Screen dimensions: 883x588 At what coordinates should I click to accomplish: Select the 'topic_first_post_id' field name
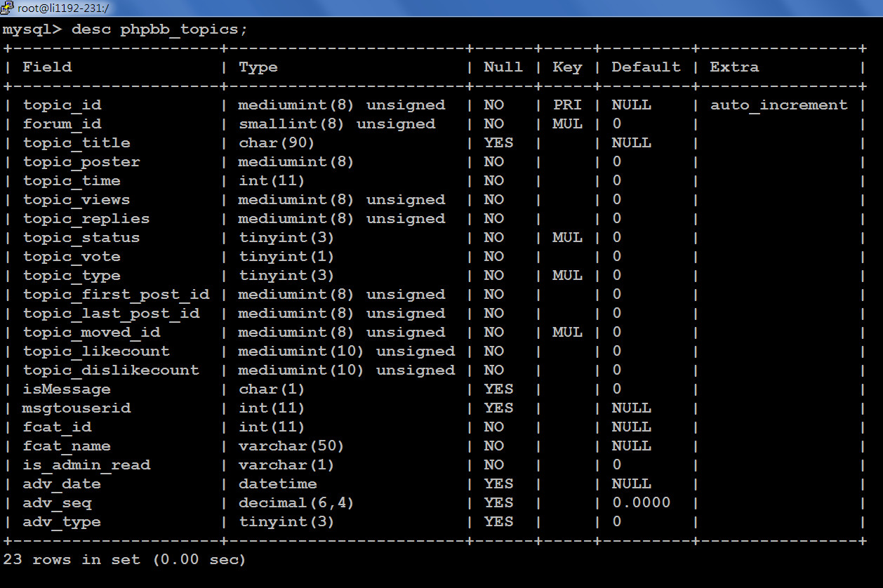pos(116,294)
